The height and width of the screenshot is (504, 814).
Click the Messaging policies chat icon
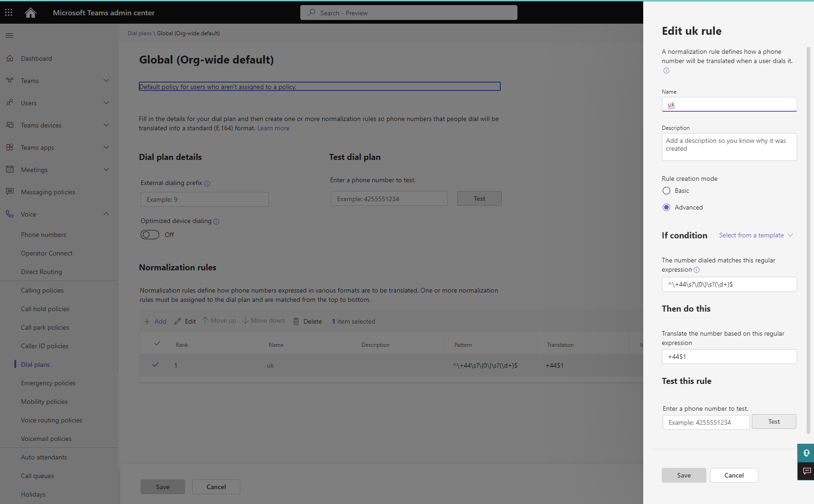coord(10,192)
